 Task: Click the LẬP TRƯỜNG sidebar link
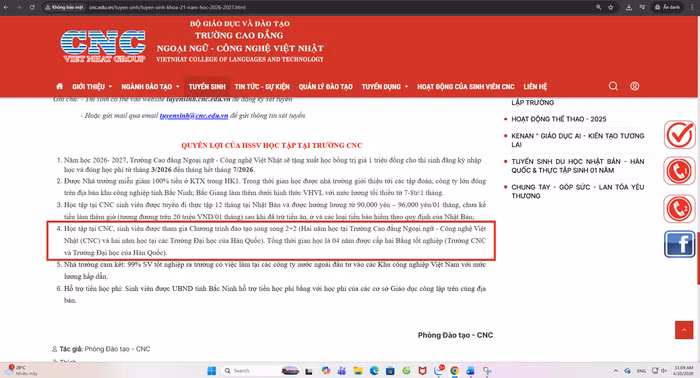coord(533,103)
